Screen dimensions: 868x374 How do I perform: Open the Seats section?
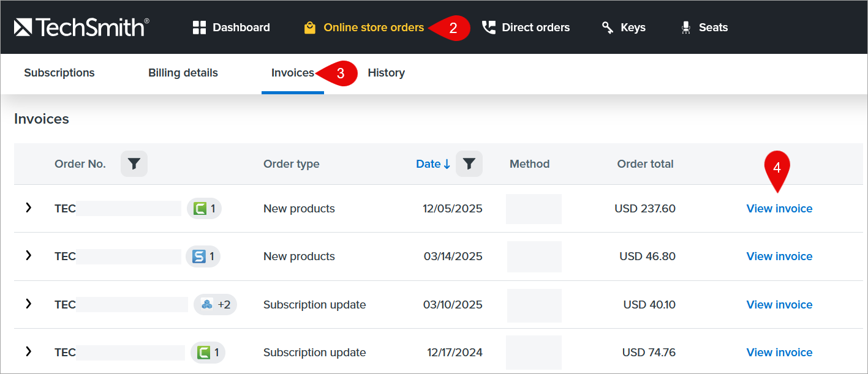click(704, 28)
